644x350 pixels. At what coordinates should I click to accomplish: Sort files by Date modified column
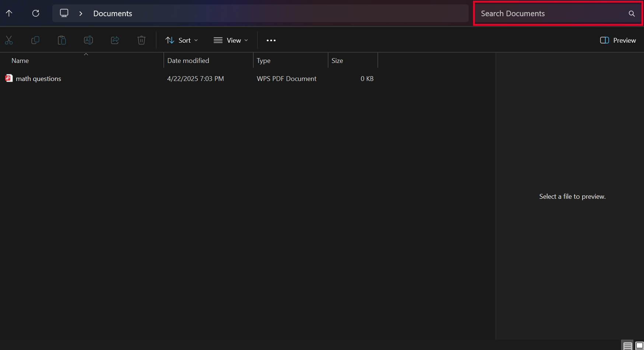tap(188, 60)
